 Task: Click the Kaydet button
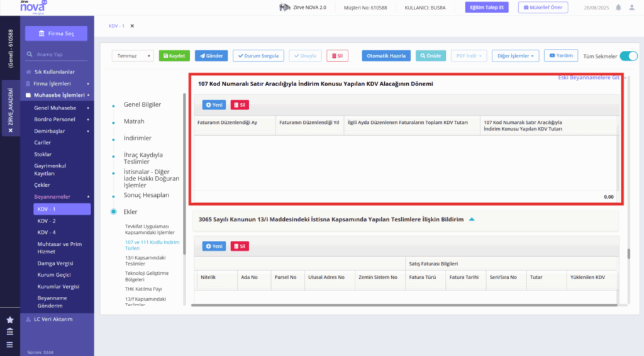(174, 56)
